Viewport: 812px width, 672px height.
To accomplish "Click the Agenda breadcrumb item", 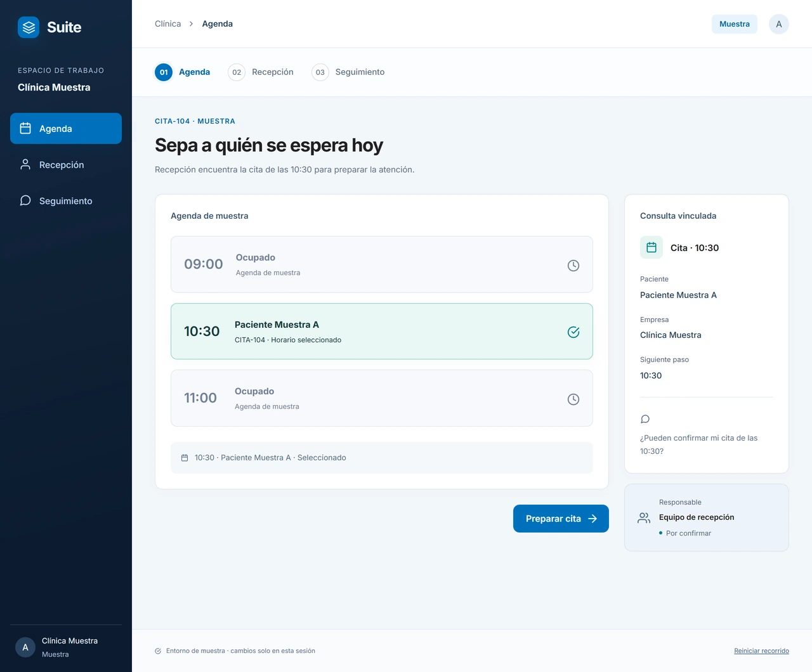I will pos(218,24).
